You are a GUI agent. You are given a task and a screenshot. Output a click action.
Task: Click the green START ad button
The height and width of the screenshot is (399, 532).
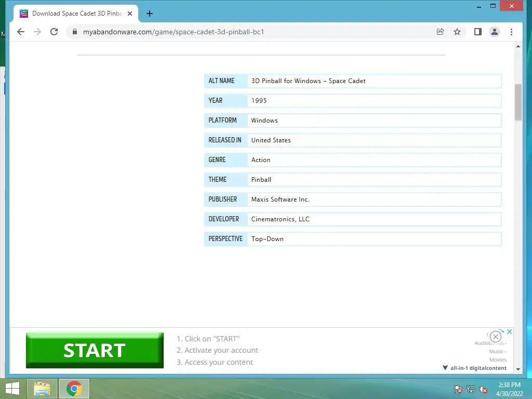click(x=95, y=350)
